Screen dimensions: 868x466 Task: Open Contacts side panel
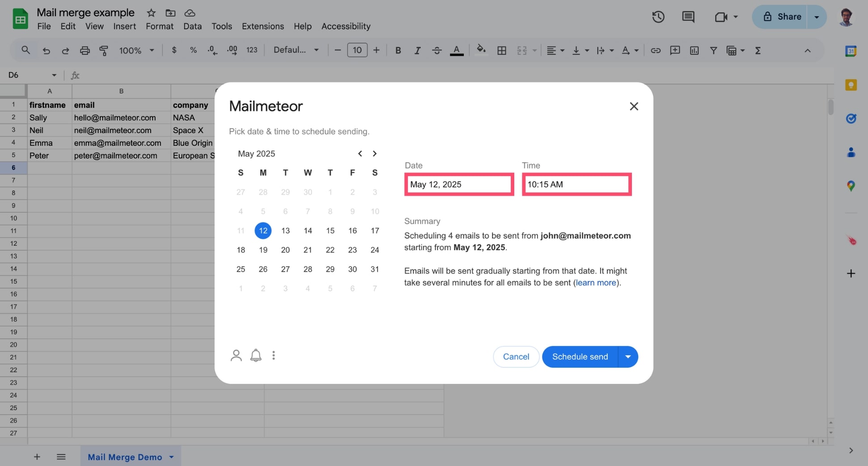point(851,152)
